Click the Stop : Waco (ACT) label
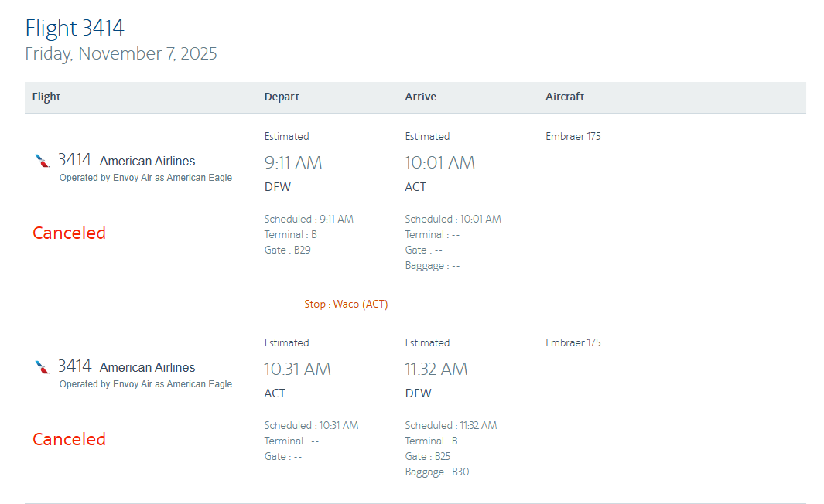Viewport: 824px width, 504px height. (x=346, y=305)
